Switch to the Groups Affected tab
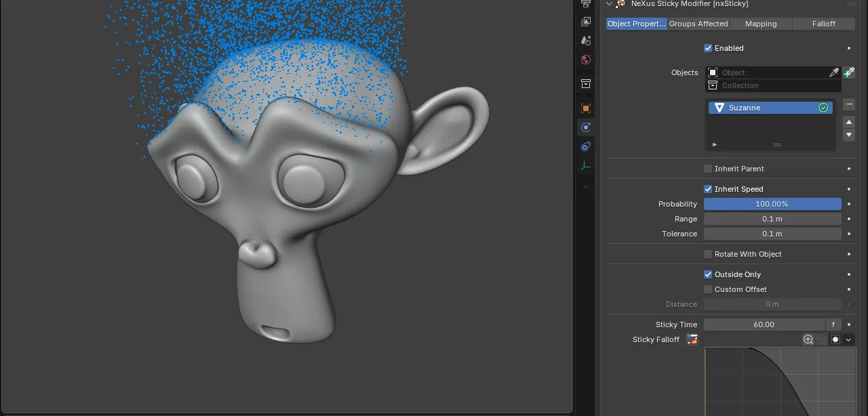Viewport: 868px width, 416px height. [x=698, y=24]
